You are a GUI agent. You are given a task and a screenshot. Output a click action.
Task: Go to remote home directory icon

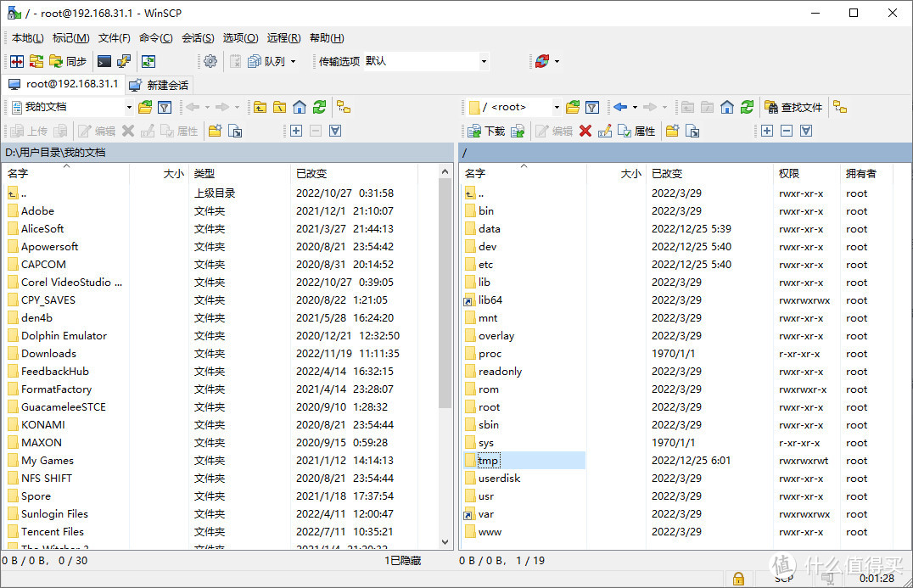point(726,107)
